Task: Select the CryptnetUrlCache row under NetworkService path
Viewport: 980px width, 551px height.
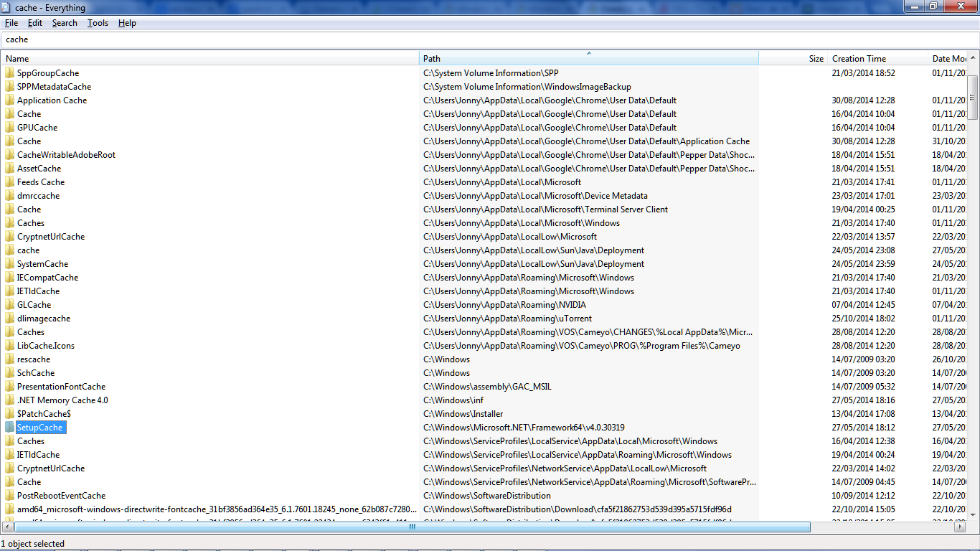Action: pyautogui.click(x=484, y=468)
